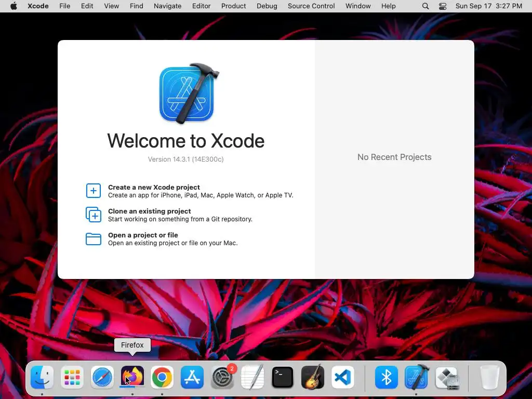Open the Debug menu

tap(267, 6)
